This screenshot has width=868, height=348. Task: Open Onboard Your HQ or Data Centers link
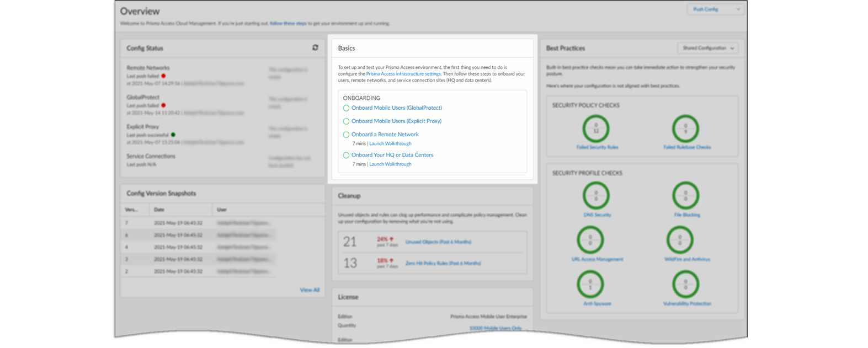[x=392, y=156]
